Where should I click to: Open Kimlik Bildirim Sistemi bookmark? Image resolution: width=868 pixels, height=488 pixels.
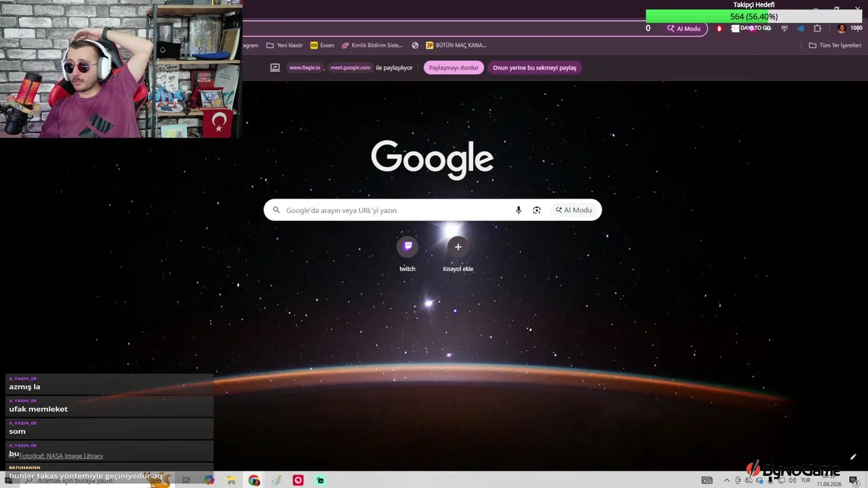point(372,45)
